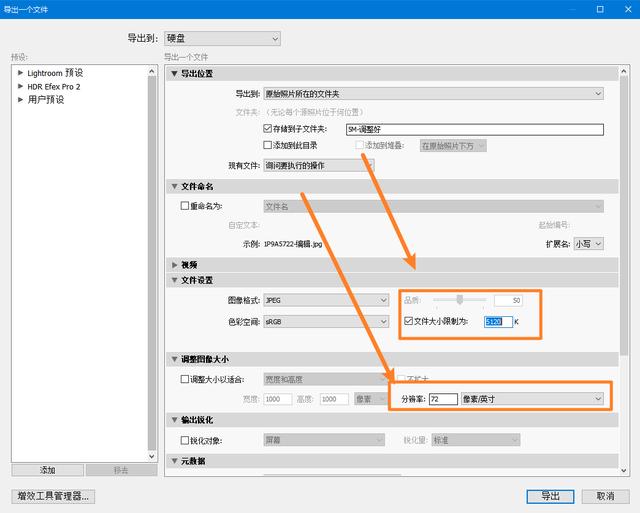Click the settings panel scroll-down arrow
The image size is (640, 513).
624,470
